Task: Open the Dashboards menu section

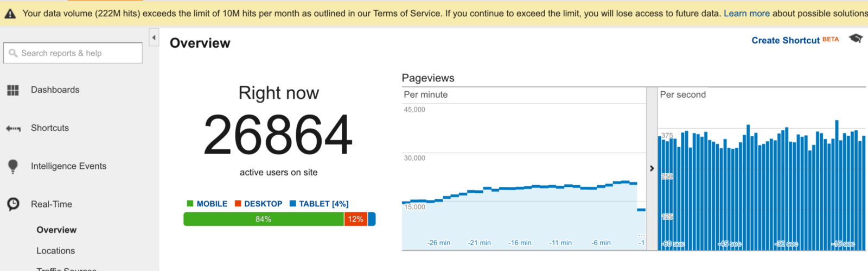Action: click(x=55, y=90)
